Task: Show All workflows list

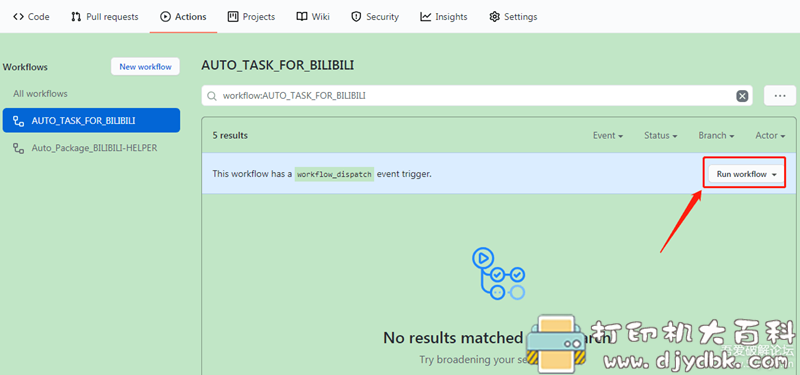Action: coord(40,94)
